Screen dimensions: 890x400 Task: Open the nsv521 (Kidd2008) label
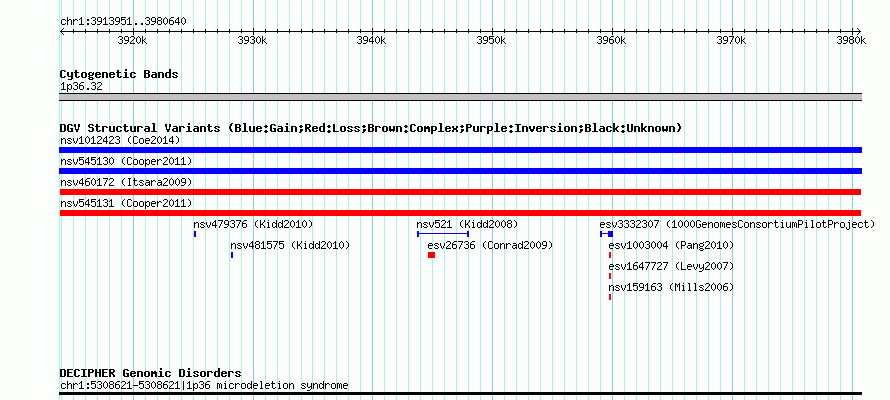click(x=467, y=224)
